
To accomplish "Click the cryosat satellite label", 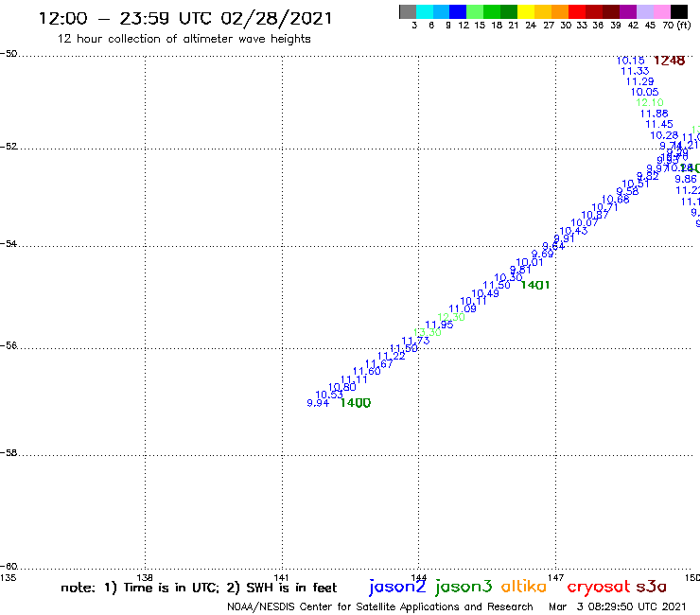I will click(599, 587).
